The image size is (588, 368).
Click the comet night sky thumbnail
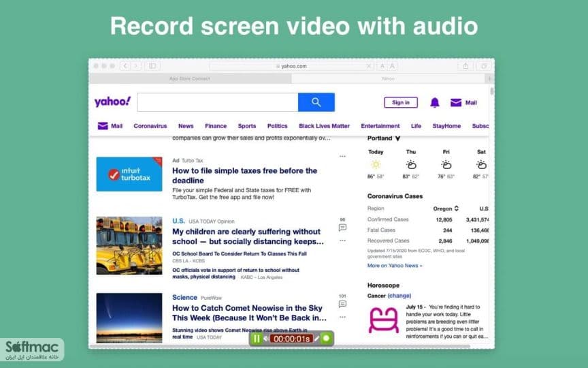[129, 318]
